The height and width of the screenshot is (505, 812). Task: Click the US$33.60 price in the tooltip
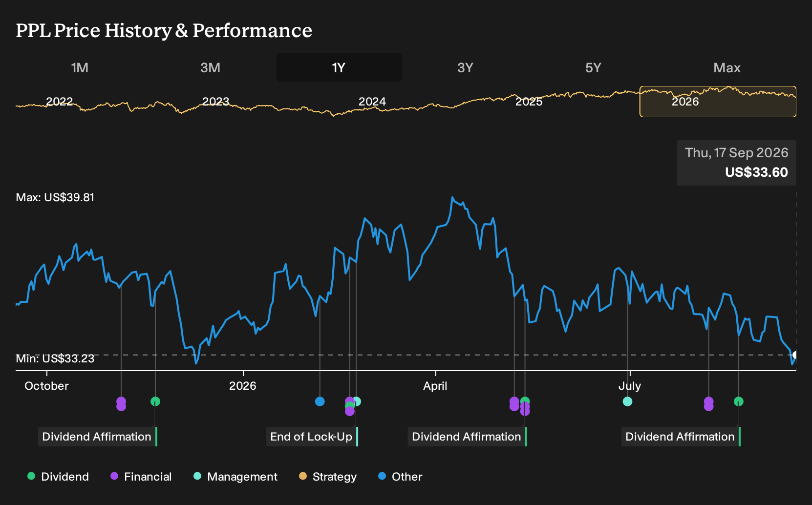[756, 172]
